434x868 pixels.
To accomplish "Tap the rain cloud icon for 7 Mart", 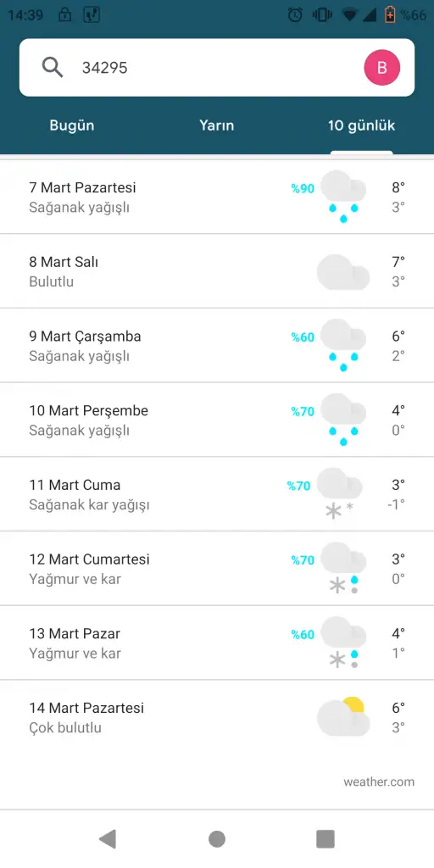I will click(343, 197).
